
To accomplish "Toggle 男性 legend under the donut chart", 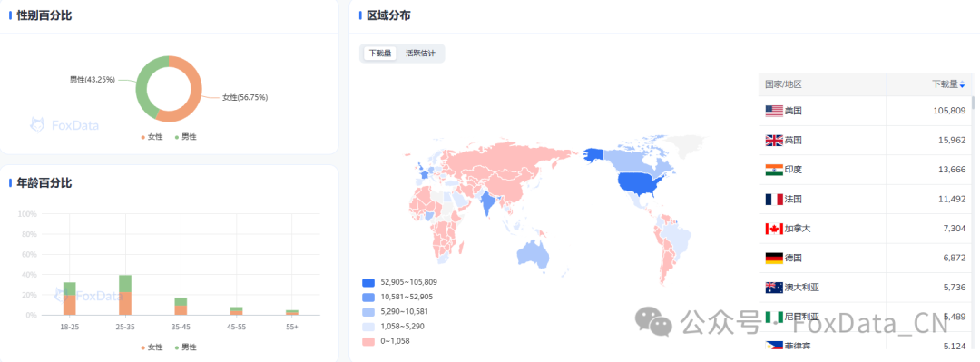I will tap(186, 136).
